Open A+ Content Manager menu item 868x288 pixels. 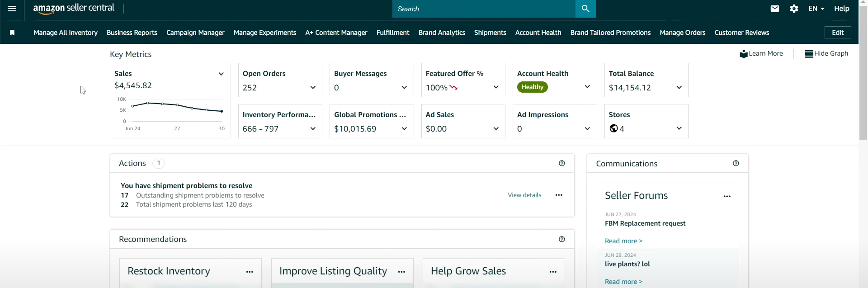336,33
